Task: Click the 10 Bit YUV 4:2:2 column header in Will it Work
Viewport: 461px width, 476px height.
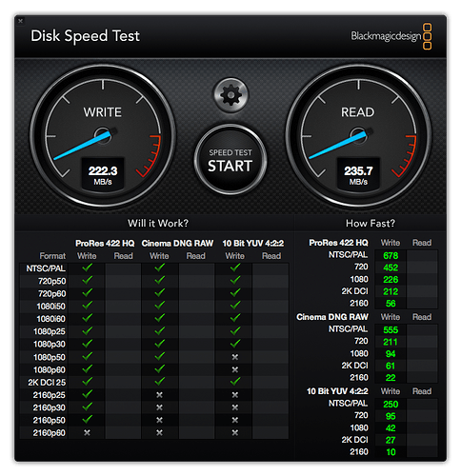Action: [x=253, y=244]
